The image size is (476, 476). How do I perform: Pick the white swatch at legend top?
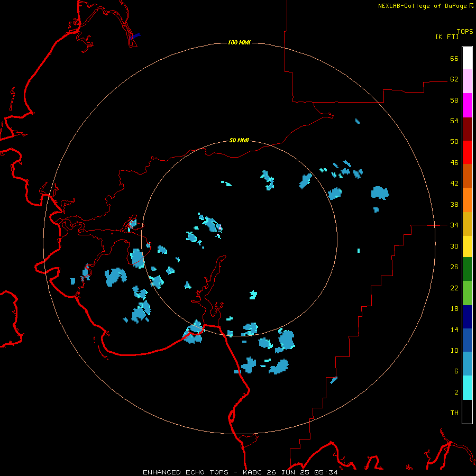467,58
